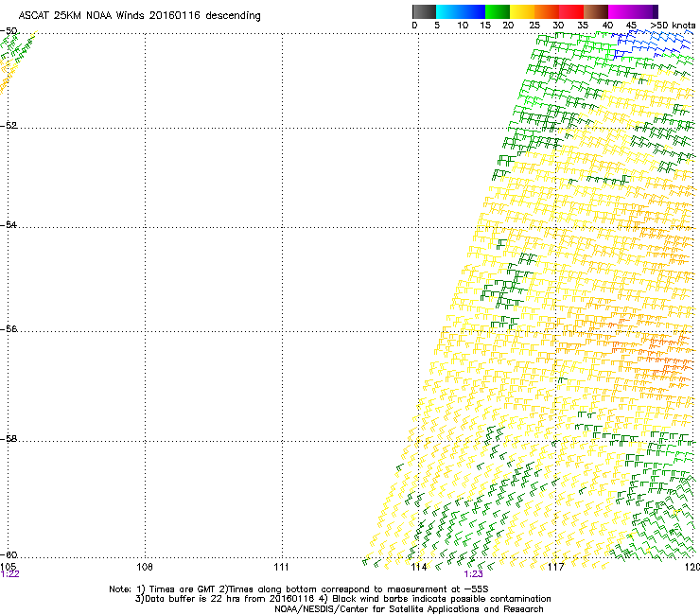Click the longitude label 108
This screenshot has width=700, height=615.
145,567
